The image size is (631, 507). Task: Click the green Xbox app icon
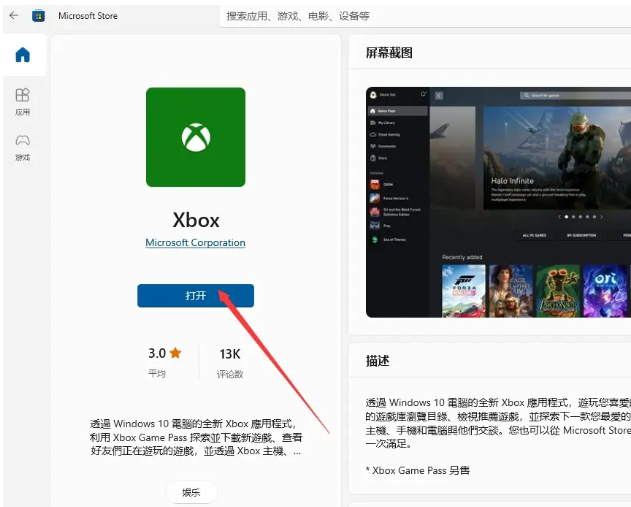(196, 137)
